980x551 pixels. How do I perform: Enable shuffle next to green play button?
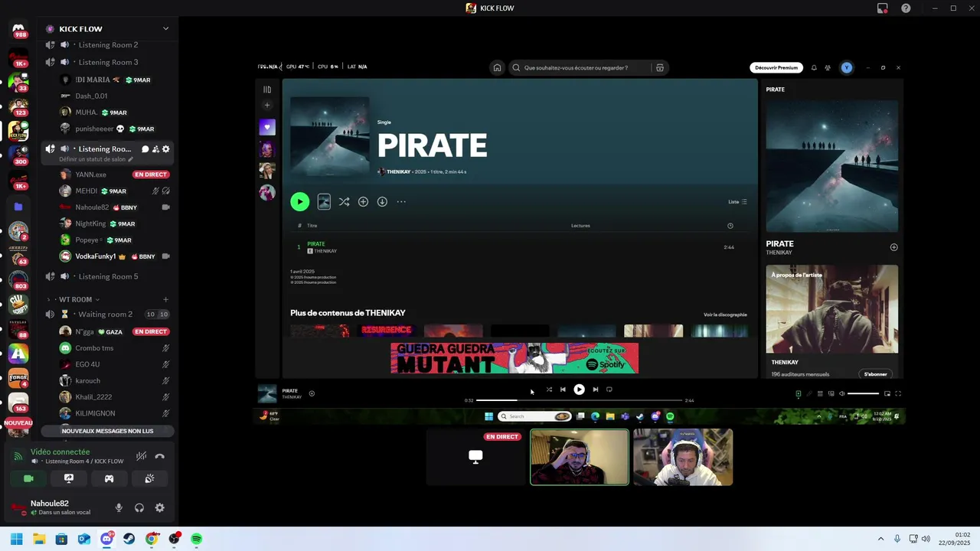click(344, 202)
